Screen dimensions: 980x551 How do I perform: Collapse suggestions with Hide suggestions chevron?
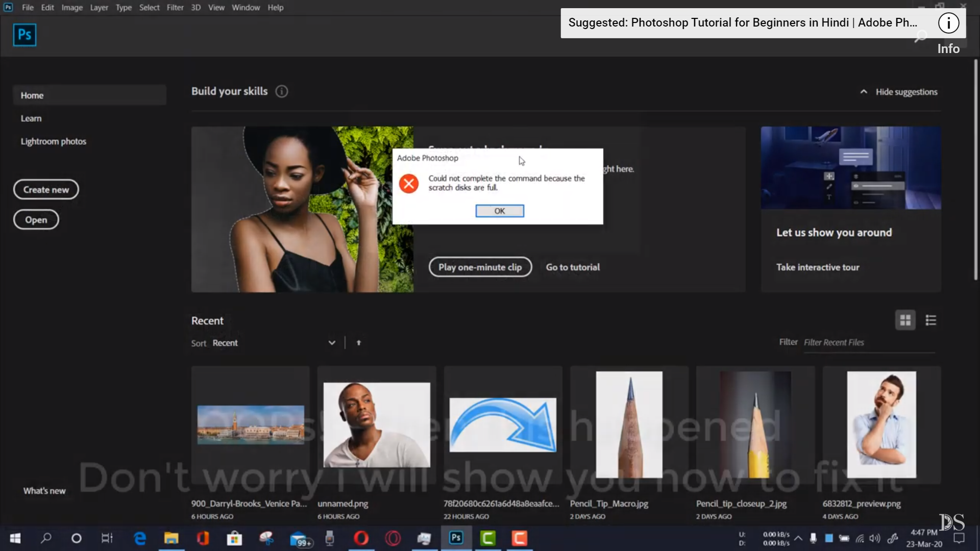click(x=863, y=92)
